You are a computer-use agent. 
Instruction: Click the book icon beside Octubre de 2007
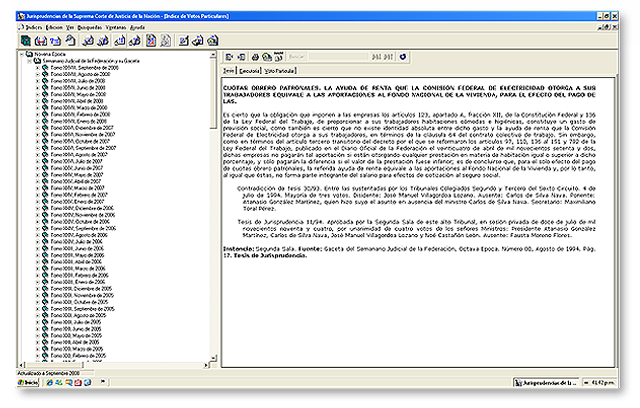[x=45, y=141]
